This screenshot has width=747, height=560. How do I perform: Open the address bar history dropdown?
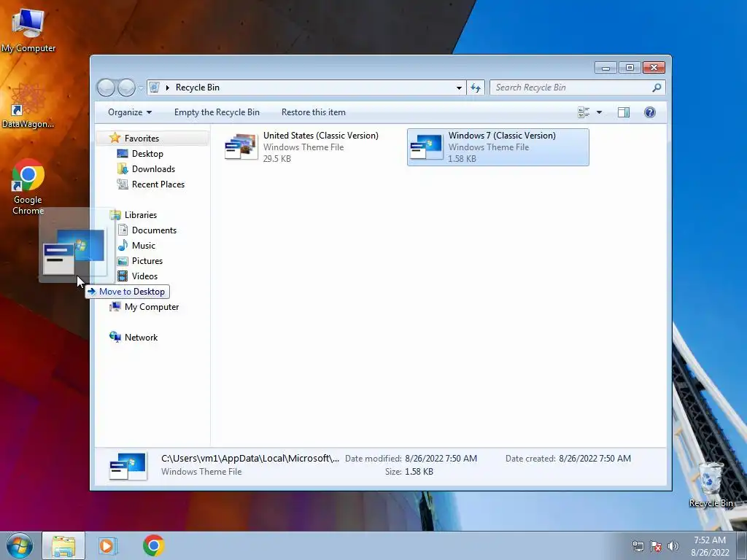pos(459,87)
